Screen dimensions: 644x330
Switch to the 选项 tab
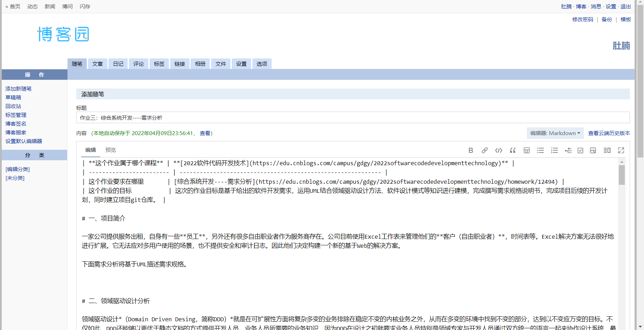[x=262, y=64]
